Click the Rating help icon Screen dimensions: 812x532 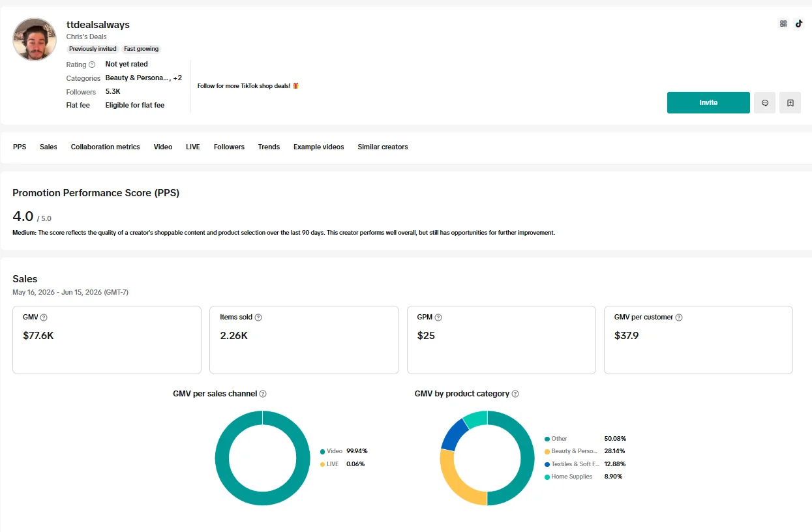point(92,65)
